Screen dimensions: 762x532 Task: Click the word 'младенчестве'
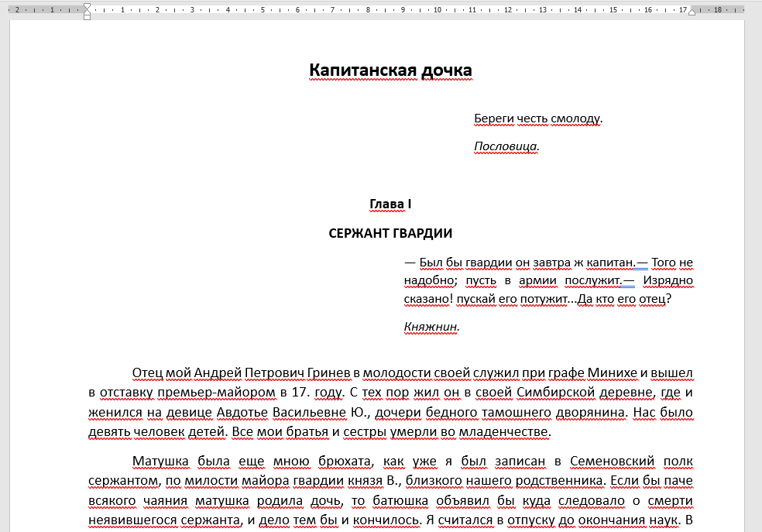(x=503, y=431)
